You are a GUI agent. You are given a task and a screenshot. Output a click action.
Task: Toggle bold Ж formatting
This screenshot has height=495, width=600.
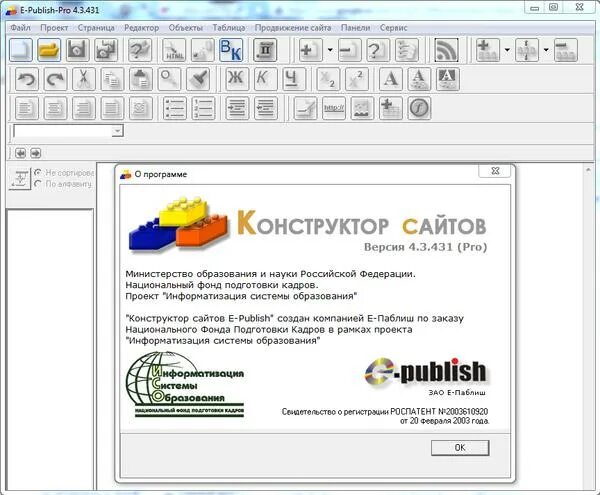(236, 79)
